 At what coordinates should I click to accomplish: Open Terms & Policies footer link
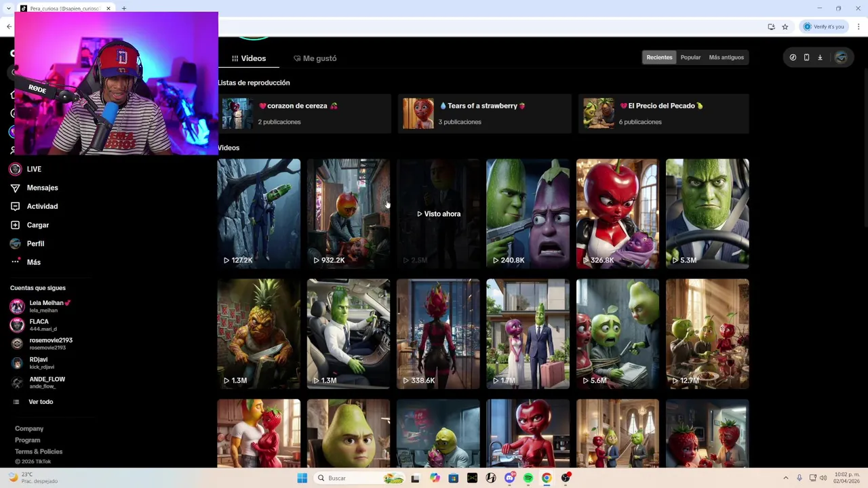point(39,451)
